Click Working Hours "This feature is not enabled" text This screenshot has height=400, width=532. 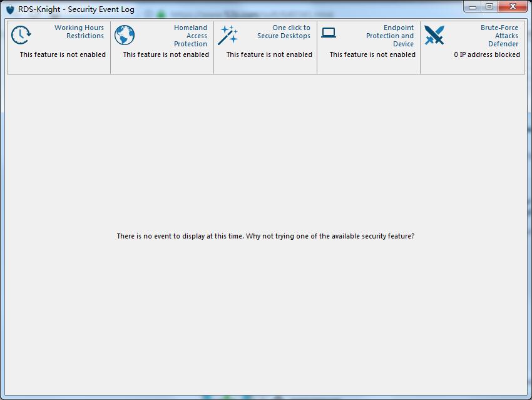pyautogui.click(x=63, y=54)
